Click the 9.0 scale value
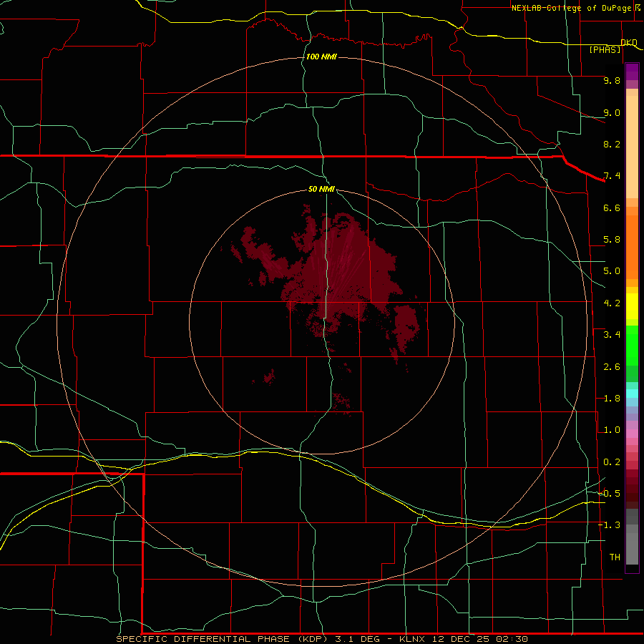 tap(612, 112)
